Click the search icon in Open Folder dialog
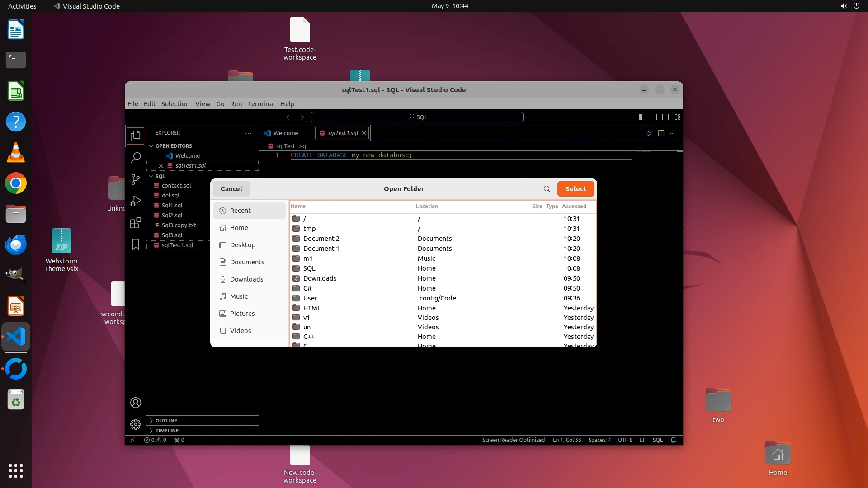Viewport: 868px width, 488px height. pos(547,189)
